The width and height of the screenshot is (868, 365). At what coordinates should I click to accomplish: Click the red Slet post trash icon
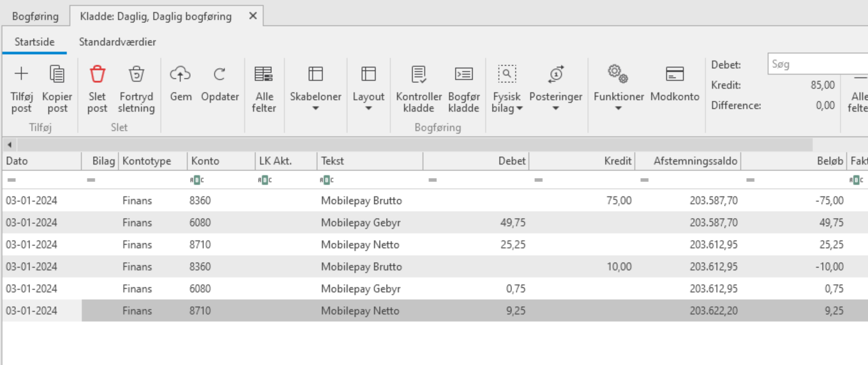97,73
